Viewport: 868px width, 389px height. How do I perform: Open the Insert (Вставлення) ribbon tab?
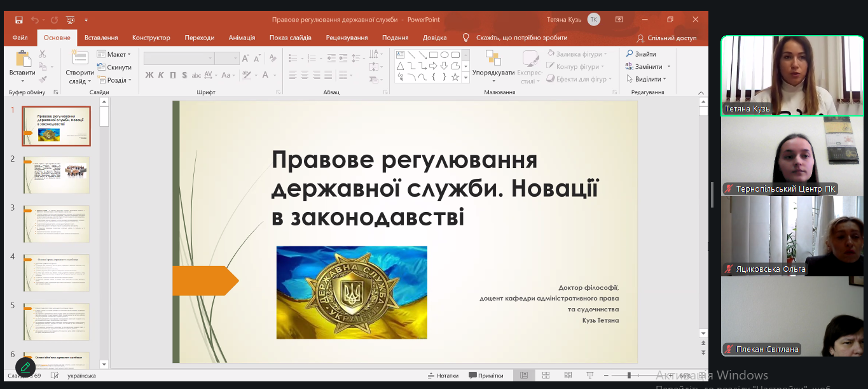pos(101,38)
